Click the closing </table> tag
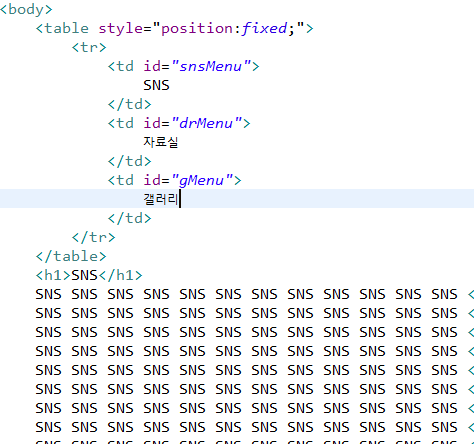 71,256
